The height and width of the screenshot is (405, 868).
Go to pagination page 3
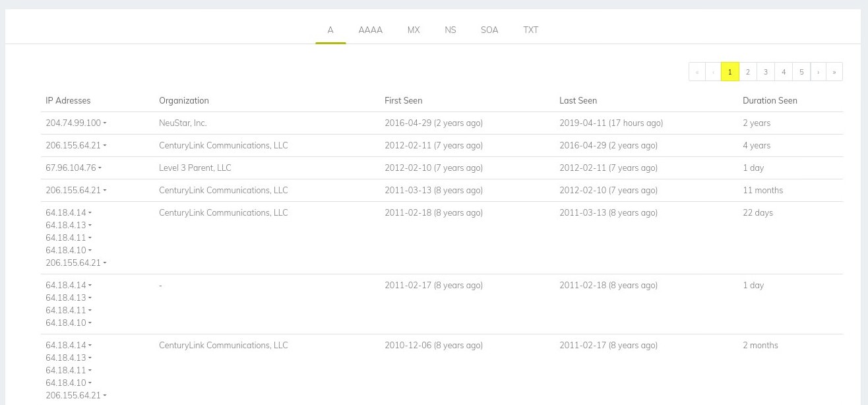tap(766, 72)
